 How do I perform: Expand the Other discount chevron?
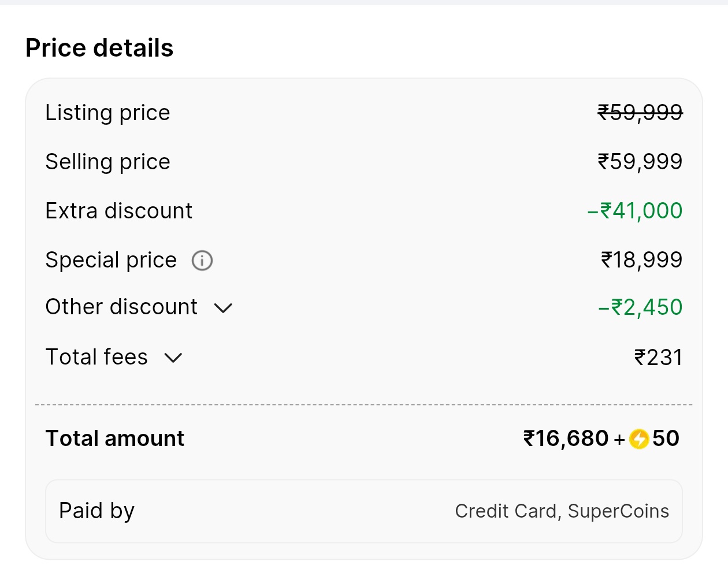point(223,308)
